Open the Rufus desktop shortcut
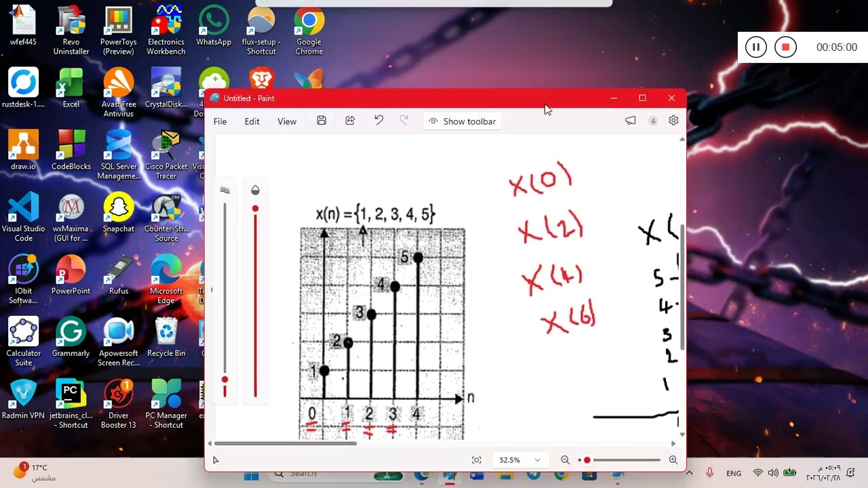 [x=119, y=275]
